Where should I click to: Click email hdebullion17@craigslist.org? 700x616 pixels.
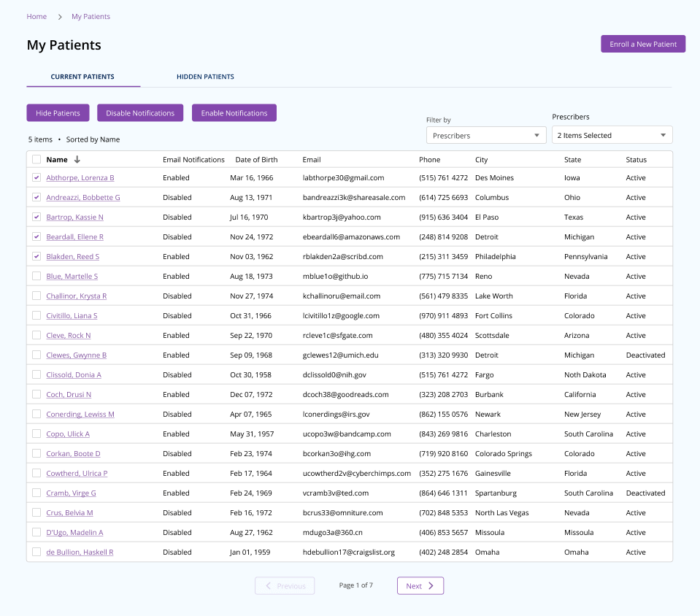(349, 552)
